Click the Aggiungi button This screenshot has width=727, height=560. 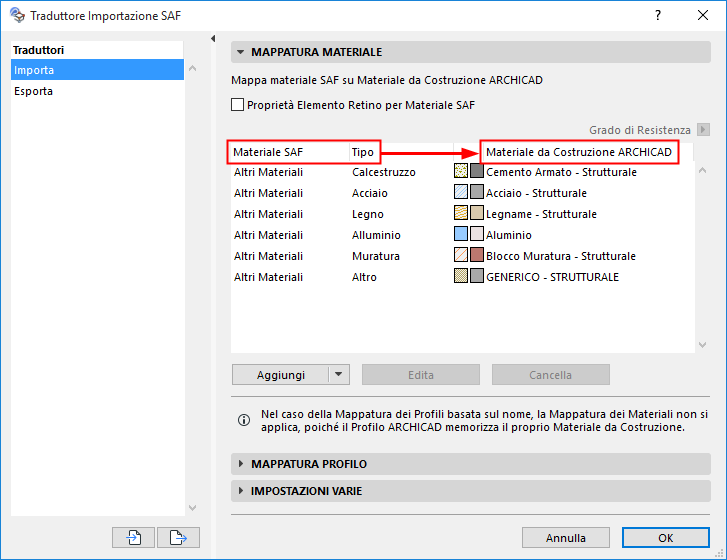tap(281, 375)
